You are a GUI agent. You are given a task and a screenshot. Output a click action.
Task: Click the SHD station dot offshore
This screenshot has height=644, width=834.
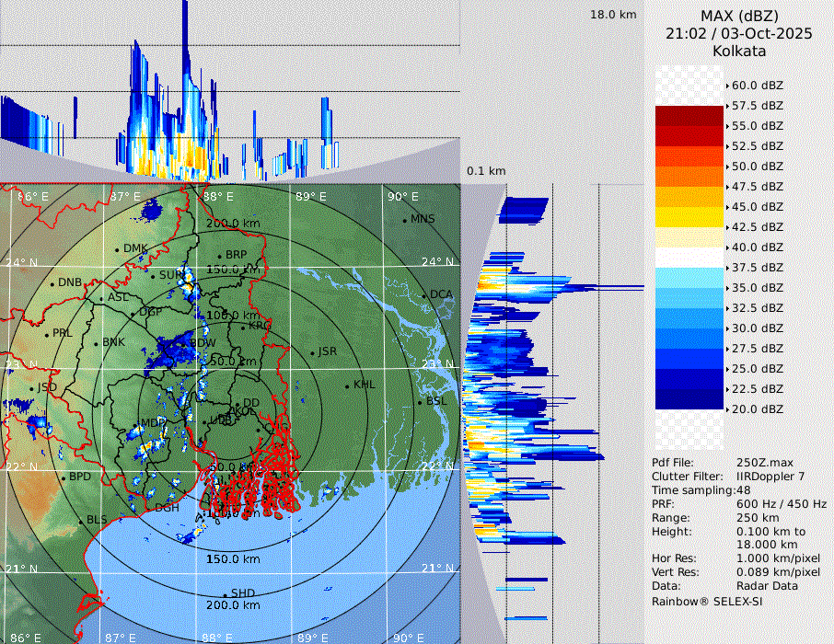click(x=225, y=594)
